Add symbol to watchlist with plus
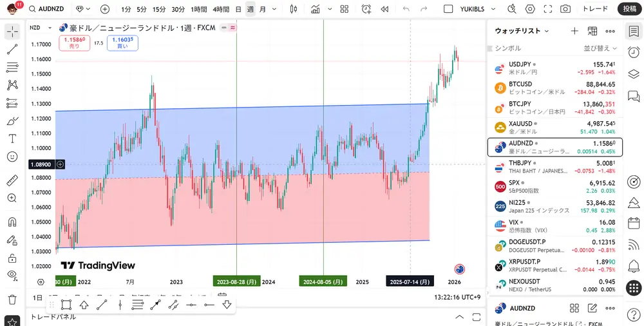Image resolution: width=644 pixels, height=326 pixels. coord(574,31)
